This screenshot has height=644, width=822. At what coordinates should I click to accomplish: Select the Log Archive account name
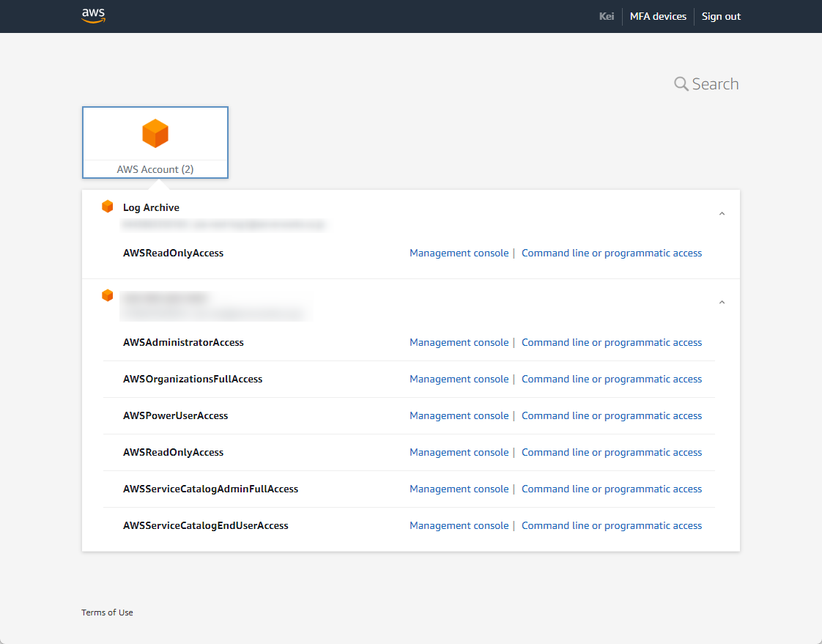coord(151,207)
